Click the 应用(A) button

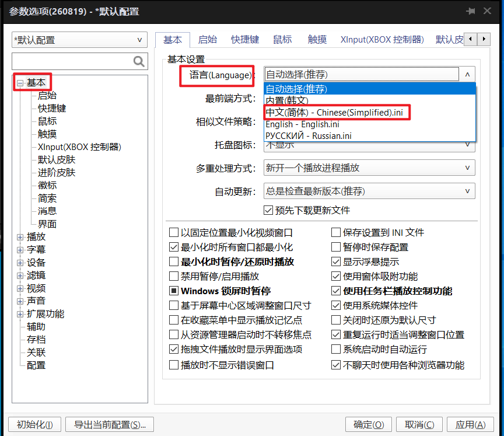[x=470, y=424]
